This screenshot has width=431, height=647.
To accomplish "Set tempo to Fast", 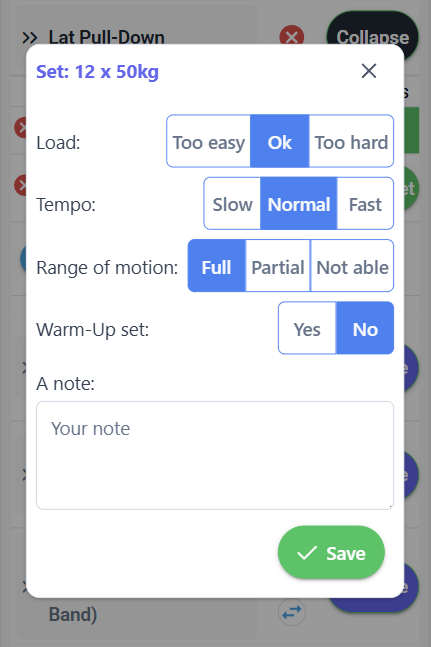I will 365,203.
